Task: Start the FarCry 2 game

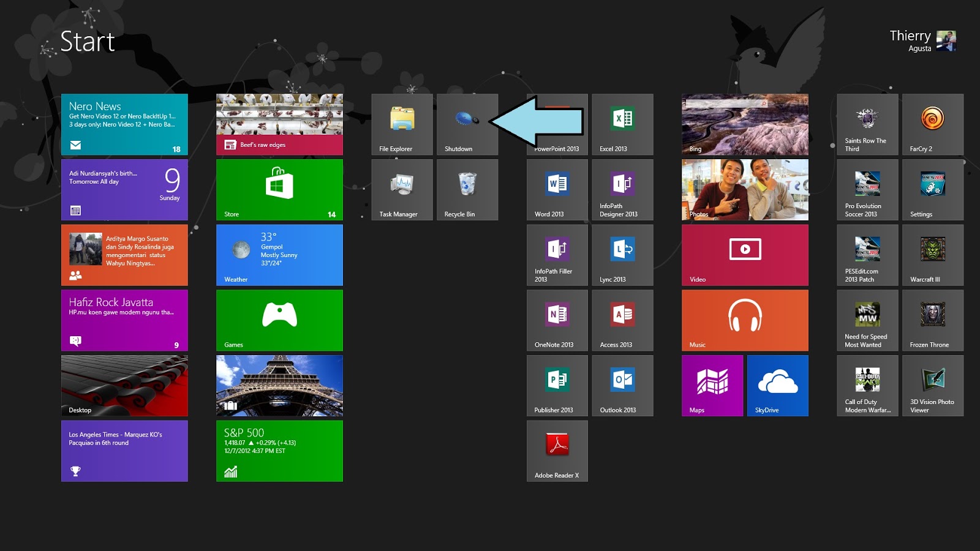Action: click(933, 124)
